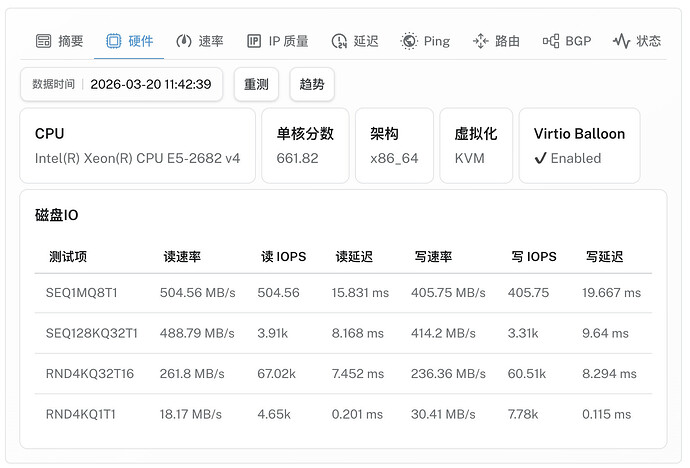Click the Virtio Balloon Enabled checkmark
Viewport: 690px width, 468px height.
(x=540, y=158)
